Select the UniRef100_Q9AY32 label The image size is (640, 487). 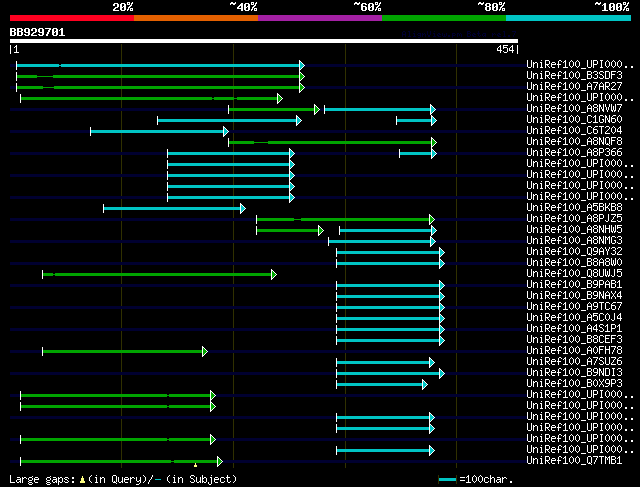tap(574, 251)
